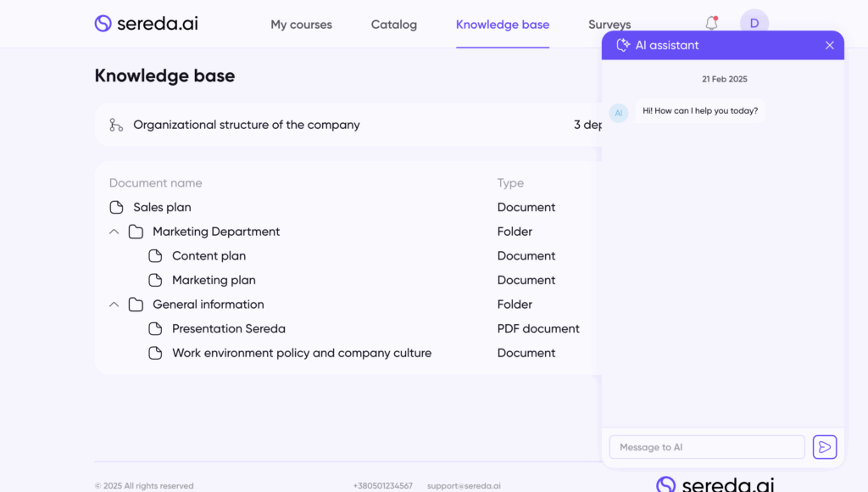Screen dimensions: 868x492
Task: Click the AI assistant sparkle icon
Action: coord(623,46)
